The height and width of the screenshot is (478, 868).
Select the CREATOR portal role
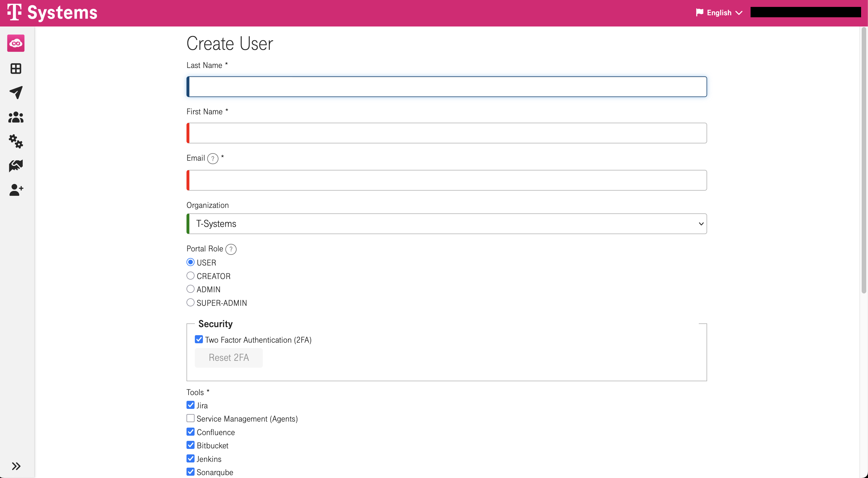click(x=191, y=276)
